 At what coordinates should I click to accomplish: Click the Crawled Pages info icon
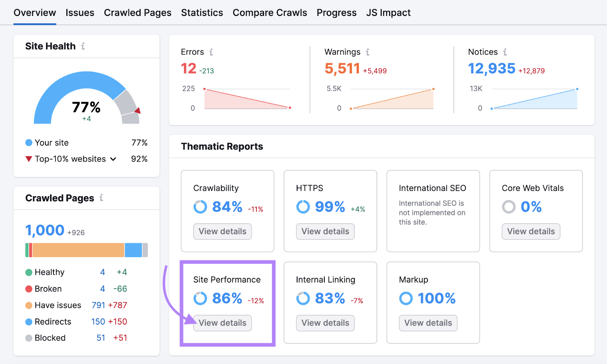101,198
